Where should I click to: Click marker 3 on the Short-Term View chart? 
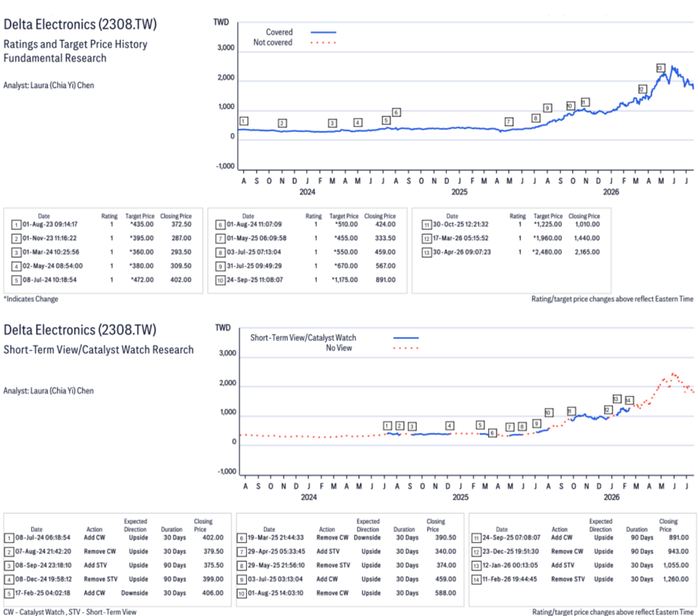point(412,426)
